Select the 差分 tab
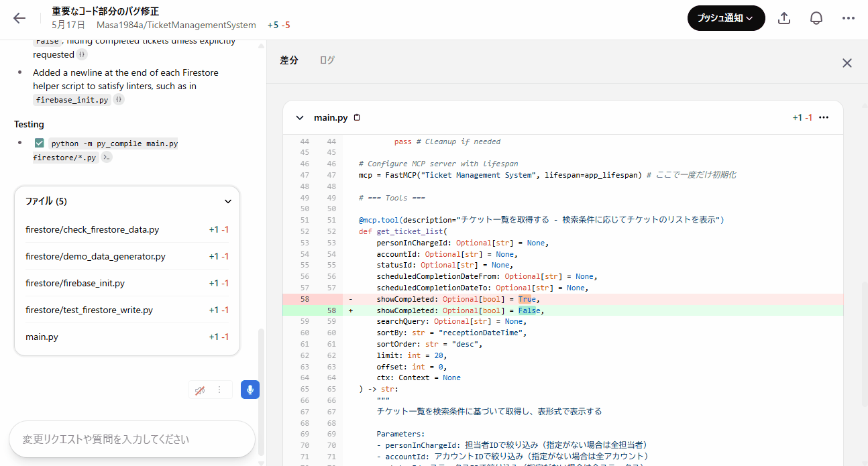The image size is (868, 466). pos(289,60)
